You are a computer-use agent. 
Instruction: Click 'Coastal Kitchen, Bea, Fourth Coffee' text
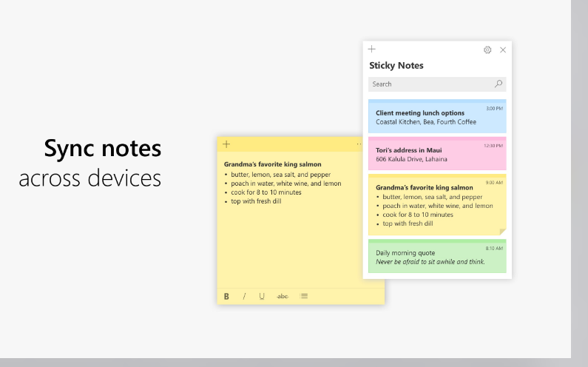(426, 122)
